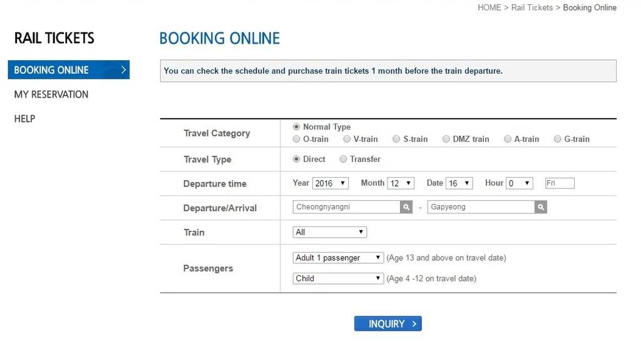Expand the Date dropdown showing 16

pos(459,183)
